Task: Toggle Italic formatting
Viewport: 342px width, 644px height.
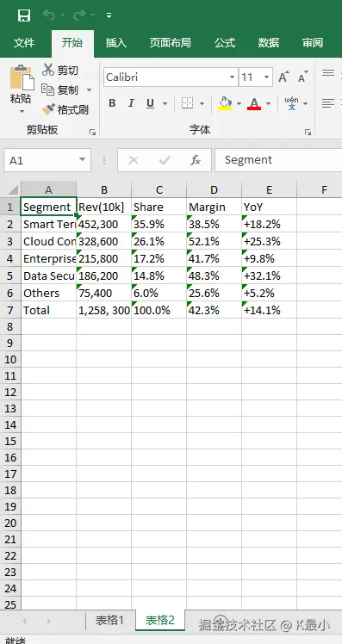Action: pyautogui.click(x=131, y=103)
